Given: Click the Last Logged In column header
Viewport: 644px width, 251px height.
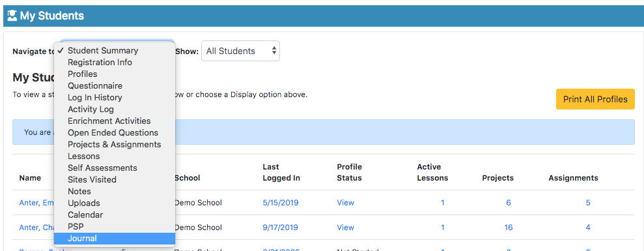Looking at the screenshot, I should tap(281, 172).
